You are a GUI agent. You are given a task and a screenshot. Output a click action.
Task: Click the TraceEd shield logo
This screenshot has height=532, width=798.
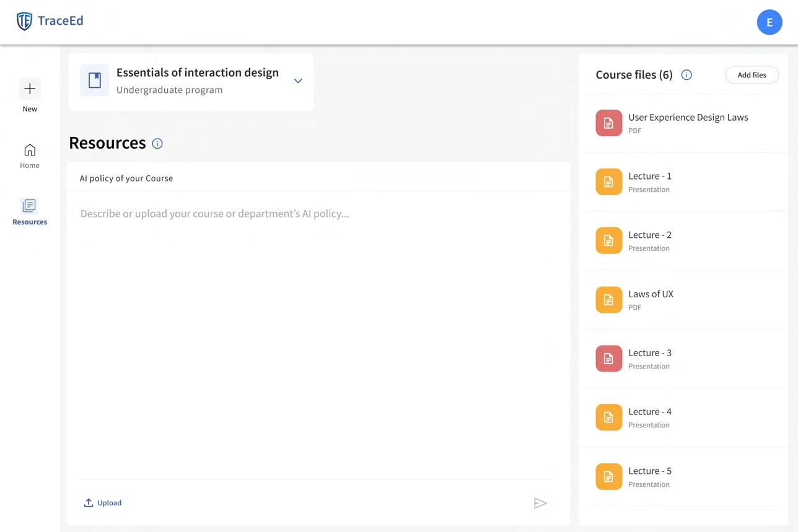click(24, 21)
